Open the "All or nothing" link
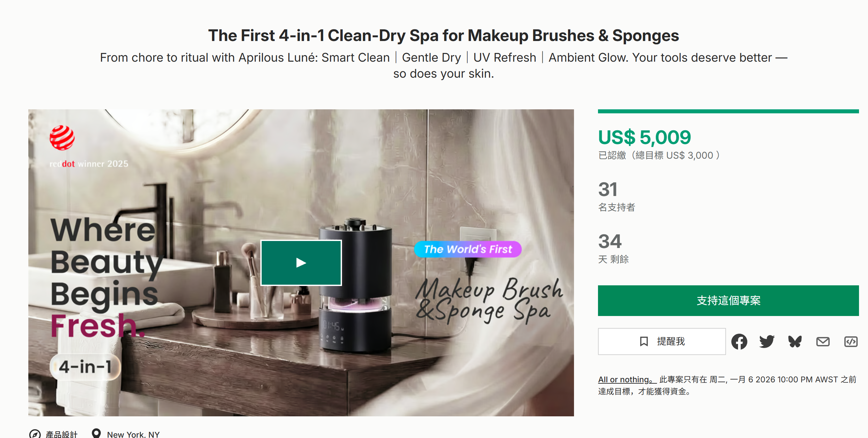 coord(627,380)
